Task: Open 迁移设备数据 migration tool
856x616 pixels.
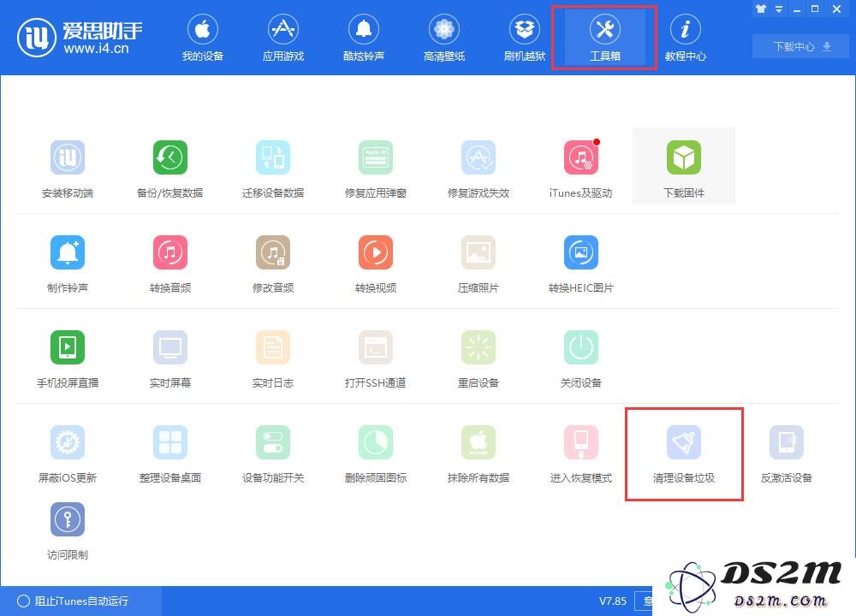Action: pyautogui.click(x=273, y=169)
